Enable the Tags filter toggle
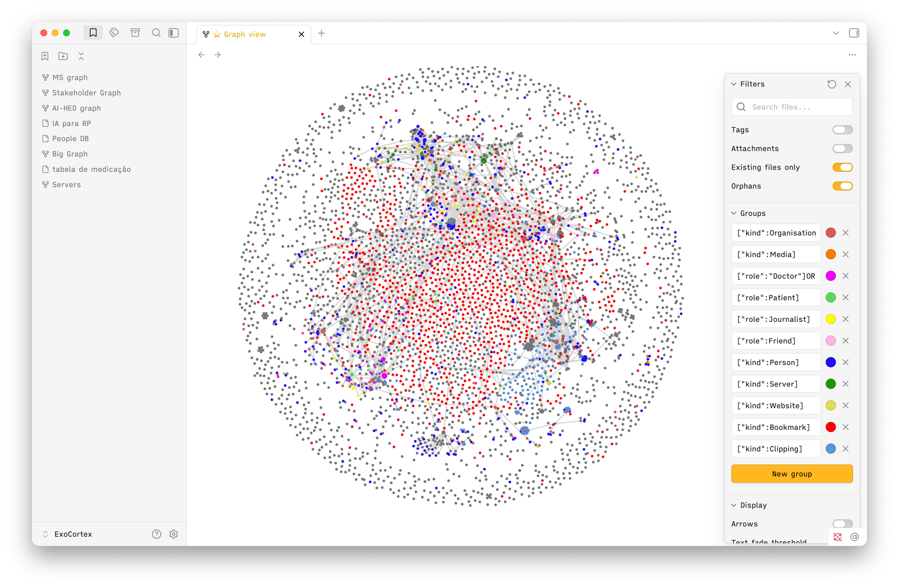The image size is (899, 588). [842, 130]
